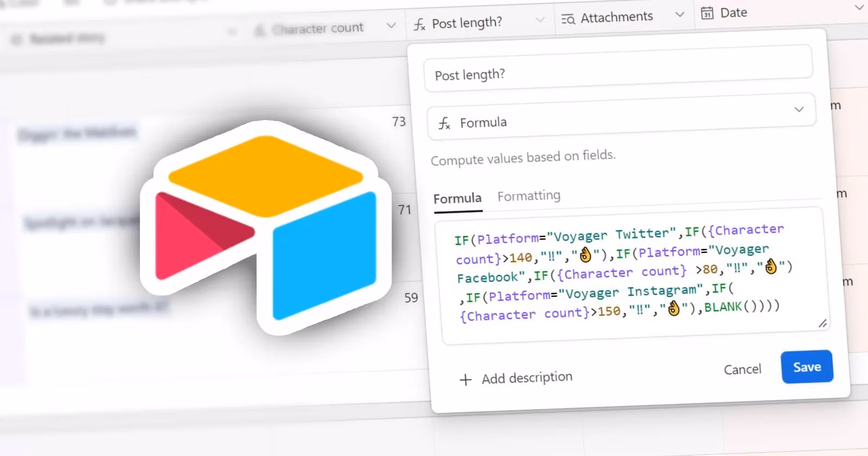Click the cell with value 73

click(399, 122)
